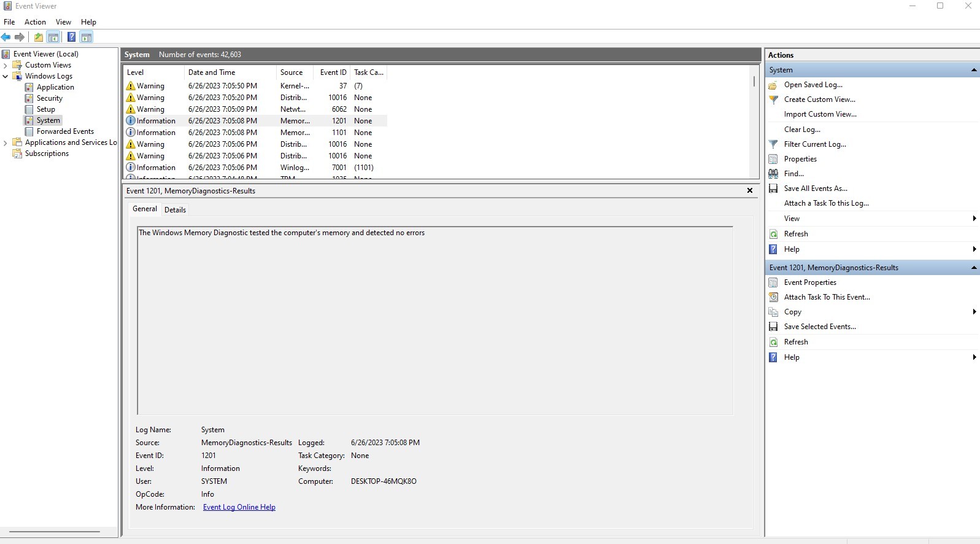Click Open Saved Log folder icon

773,85
